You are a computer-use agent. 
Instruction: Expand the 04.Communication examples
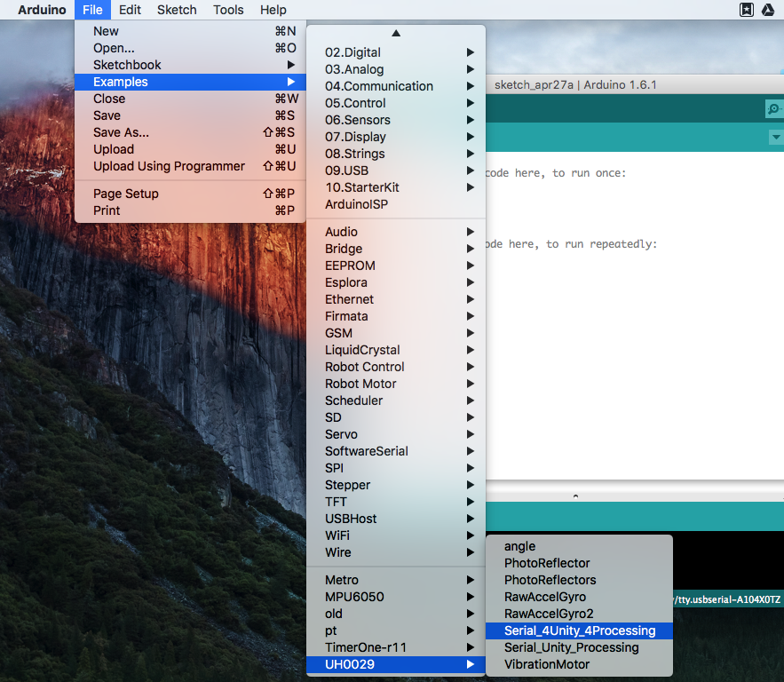pos(396,86)
